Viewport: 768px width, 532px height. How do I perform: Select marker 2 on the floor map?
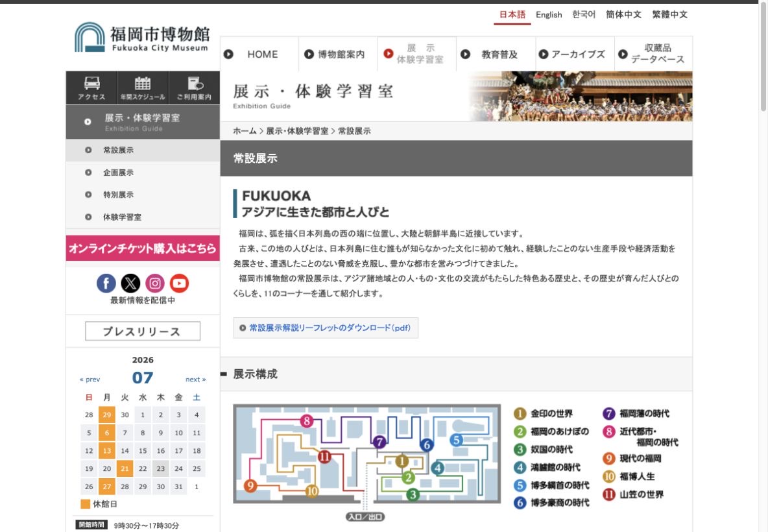tap(409, 477)
